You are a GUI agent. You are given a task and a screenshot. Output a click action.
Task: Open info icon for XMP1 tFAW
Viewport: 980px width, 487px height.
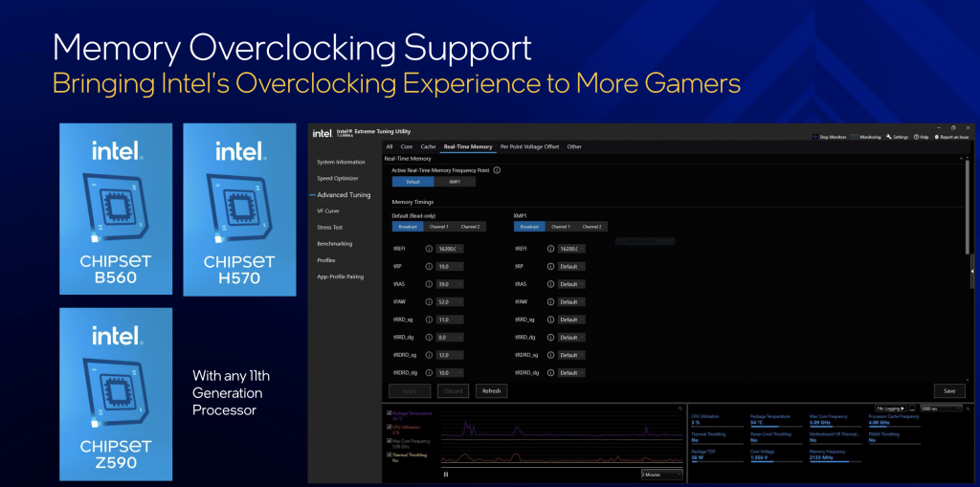(x=550, y=301)
